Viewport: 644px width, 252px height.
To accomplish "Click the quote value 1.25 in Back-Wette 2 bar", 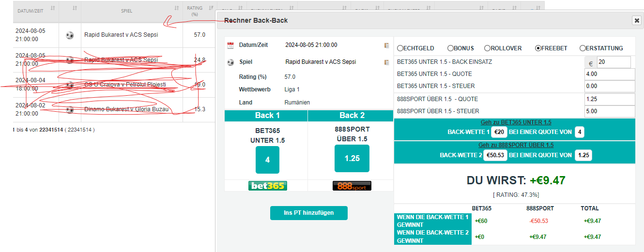I will [x=583, y=155].
